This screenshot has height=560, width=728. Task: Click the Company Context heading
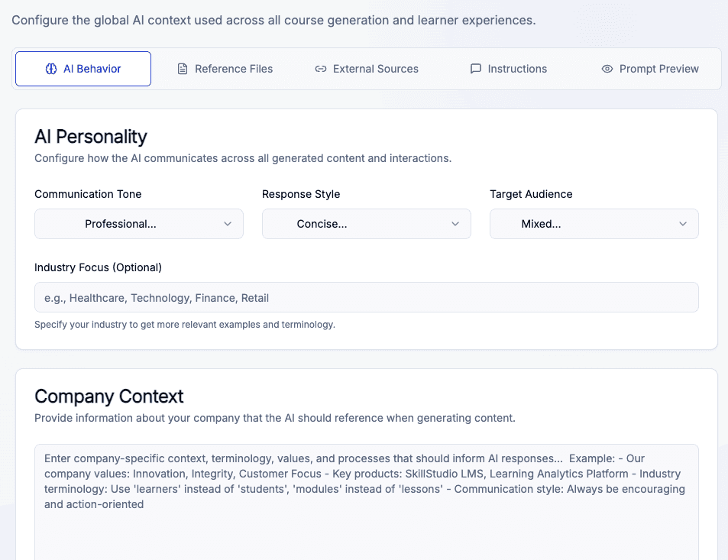click(x=109, y=397)
